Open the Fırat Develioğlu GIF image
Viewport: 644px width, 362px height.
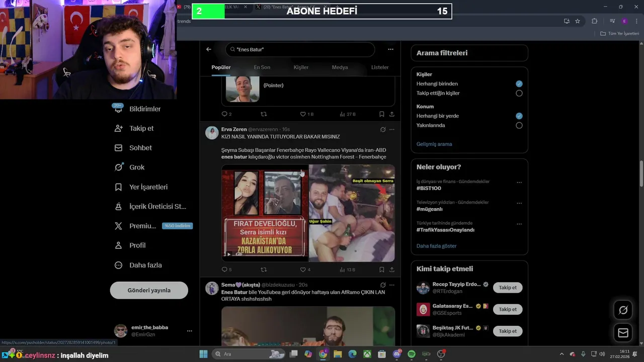click(x=264, y=213)
